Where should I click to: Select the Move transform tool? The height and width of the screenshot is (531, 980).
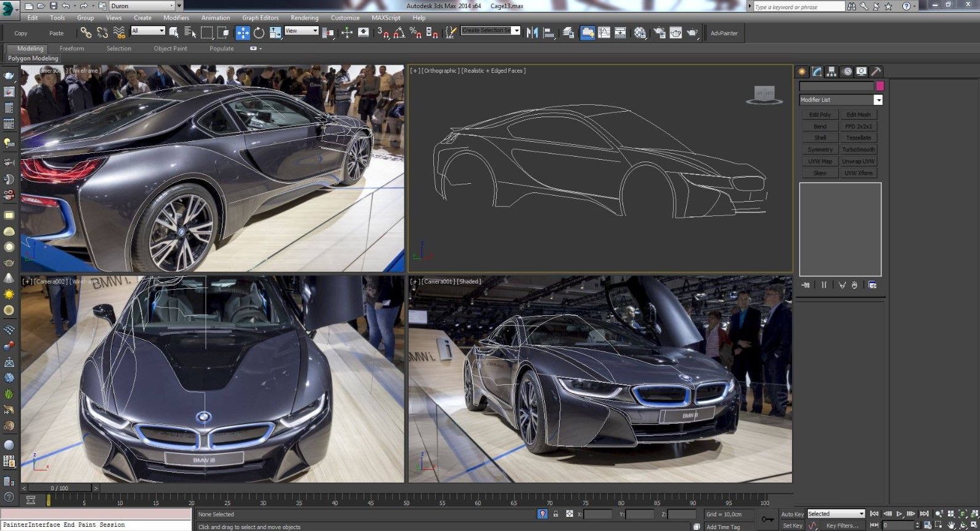(243, 33)
